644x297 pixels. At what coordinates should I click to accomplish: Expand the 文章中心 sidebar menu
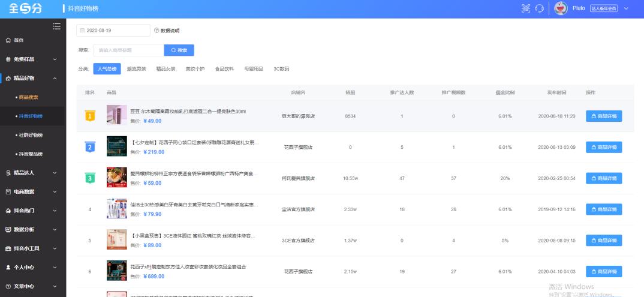(x=33, y=286)
